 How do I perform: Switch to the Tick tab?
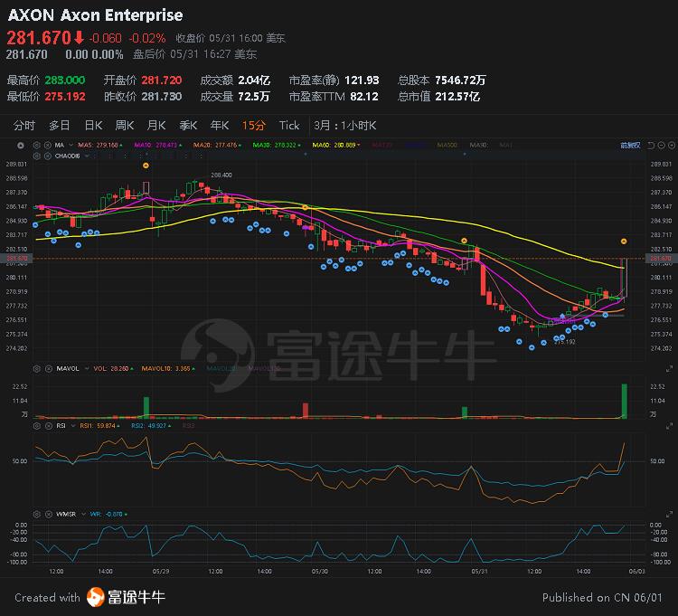[289, 126]
